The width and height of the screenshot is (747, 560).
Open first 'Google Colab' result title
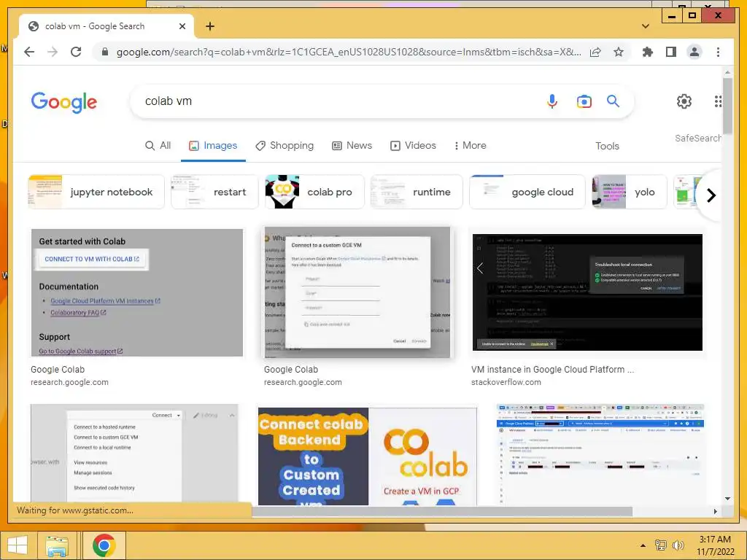click(58, 370)
